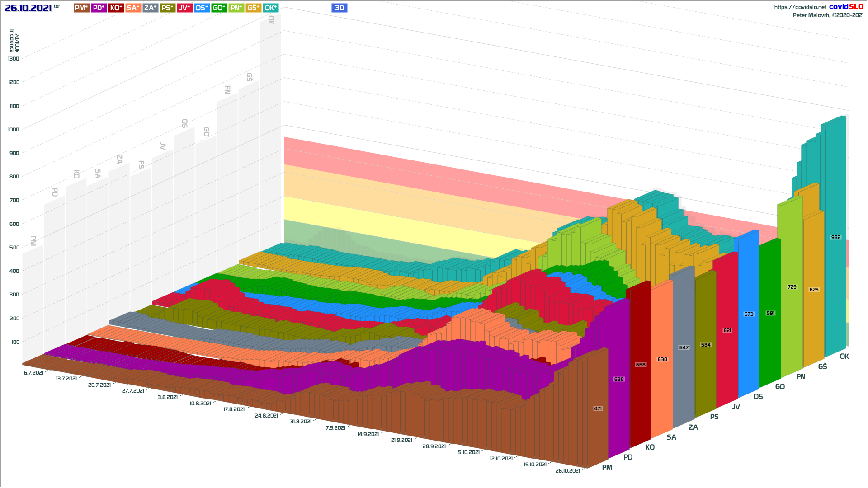Click the blue OS* region chip
This screenshot has height=488, width=868.
click(x=202, y=8)
